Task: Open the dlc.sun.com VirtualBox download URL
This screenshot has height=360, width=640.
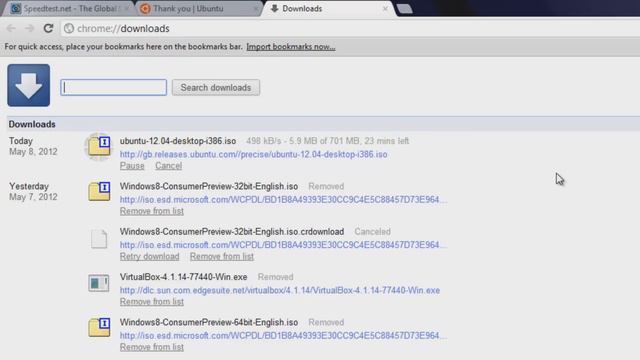Action: coord(280,290)
